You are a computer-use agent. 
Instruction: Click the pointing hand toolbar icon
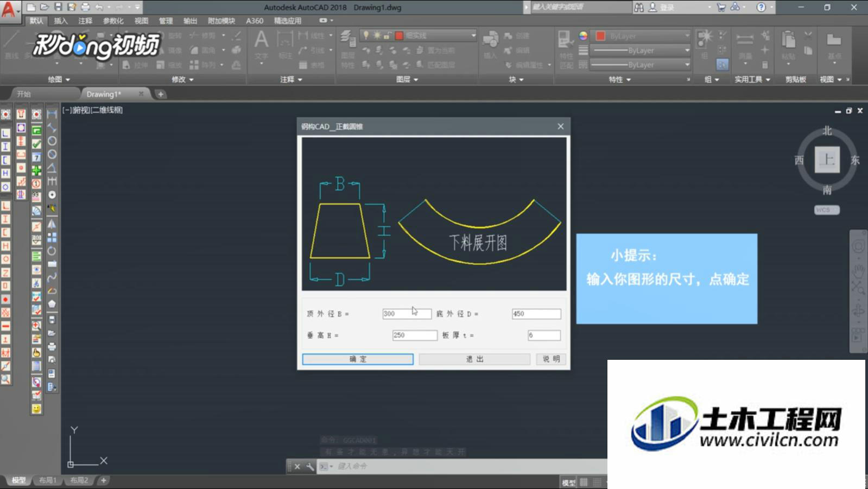36,352
